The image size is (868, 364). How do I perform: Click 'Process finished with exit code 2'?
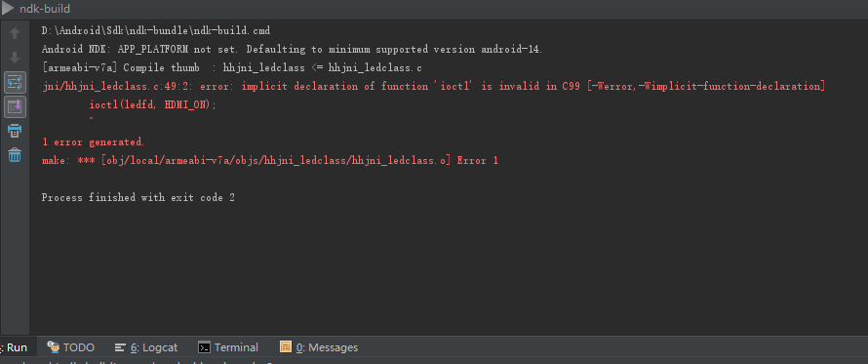[x=138, y=198]
